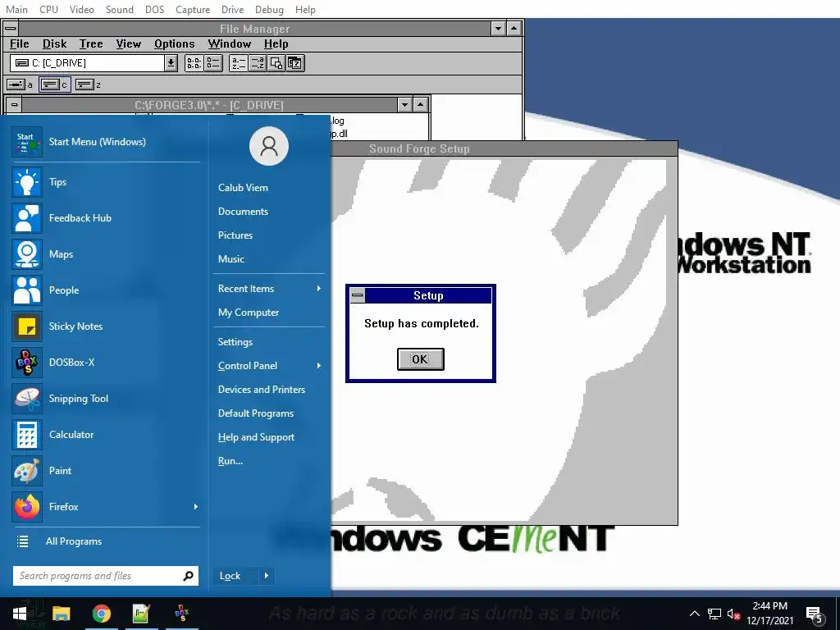Click the new window toolbar icon
Screen dimensions: 840x630
276,63
